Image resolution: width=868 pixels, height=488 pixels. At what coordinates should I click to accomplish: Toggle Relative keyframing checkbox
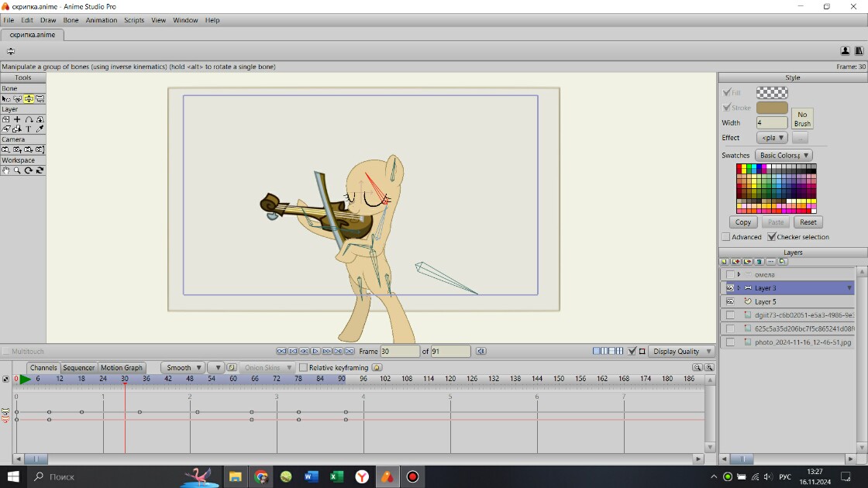(x=303, y=367)
